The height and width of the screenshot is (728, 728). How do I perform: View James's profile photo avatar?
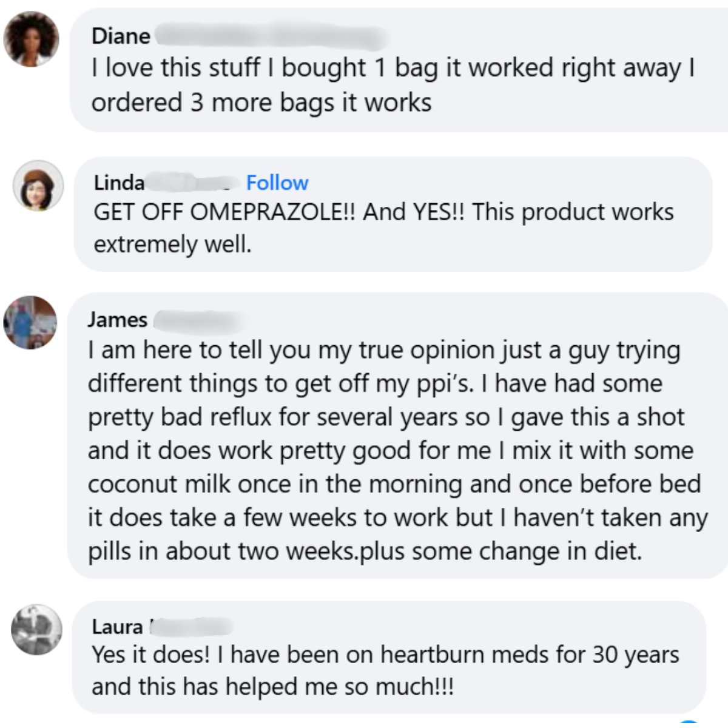30,323
